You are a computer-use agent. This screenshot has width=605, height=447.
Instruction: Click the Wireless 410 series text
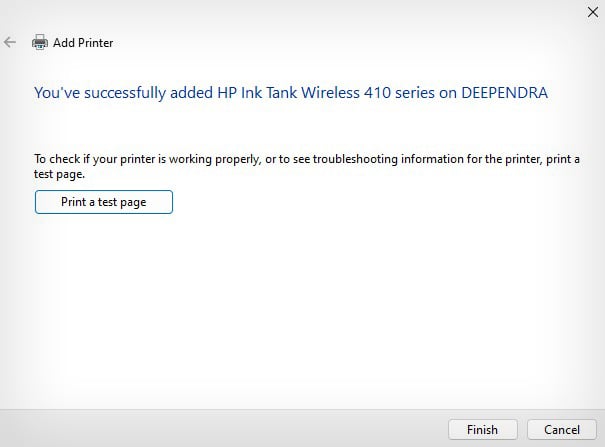coord(368,93)
